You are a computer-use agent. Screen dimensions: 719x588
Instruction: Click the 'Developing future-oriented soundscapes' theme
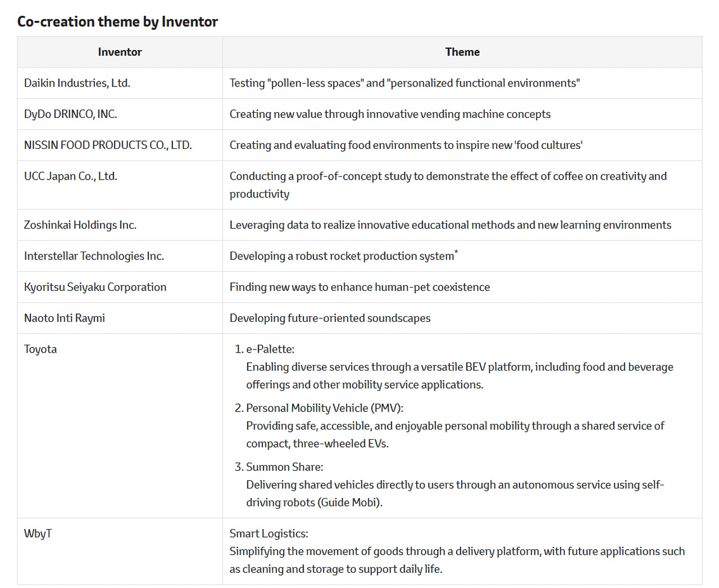[x=330, y=318]
